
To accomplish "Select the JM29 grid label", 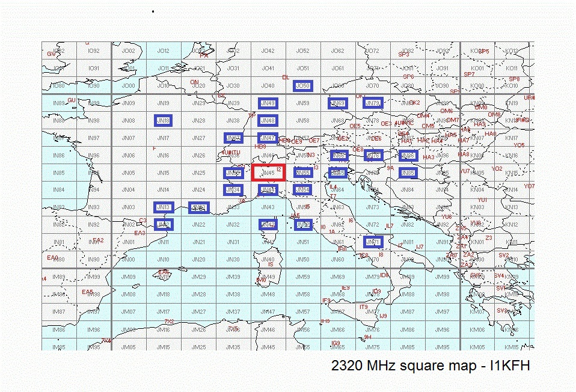I will [x=199, y=277].
